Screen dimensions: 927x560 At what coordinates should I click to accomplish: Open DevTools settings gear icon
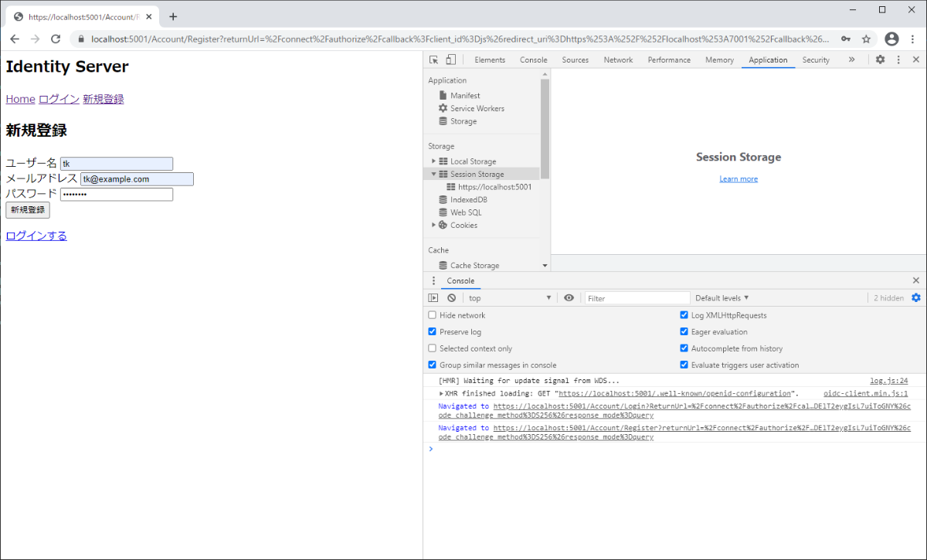pos(880,59)
